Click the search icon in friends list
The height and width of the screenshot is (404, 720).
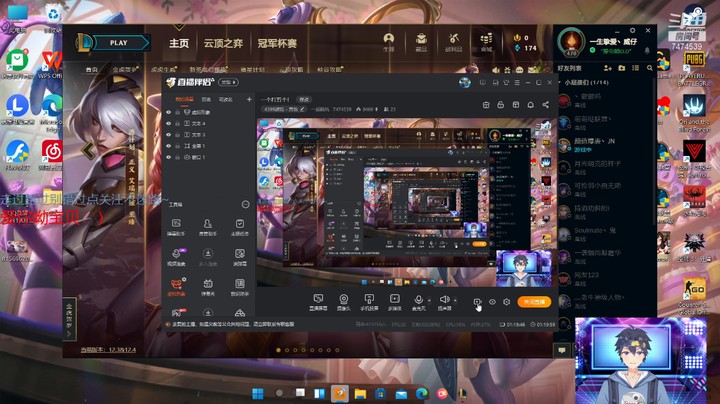tap(649, 68)
